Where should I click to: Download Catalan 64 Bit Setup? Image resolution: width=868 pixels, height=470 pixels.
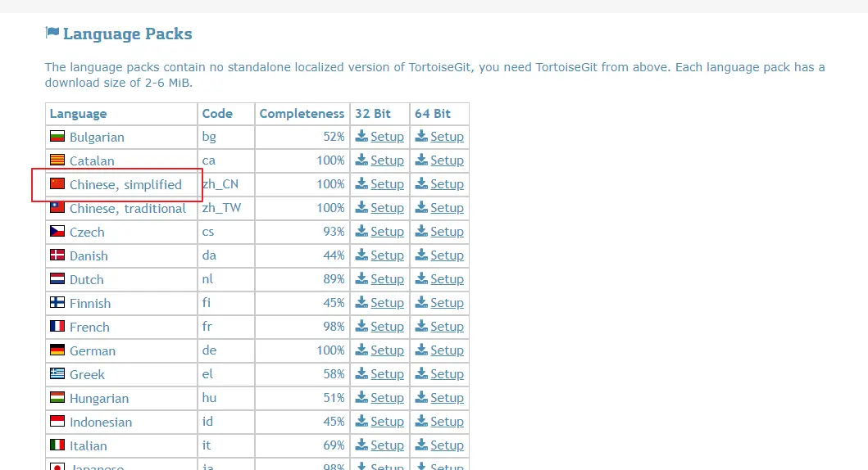(439, 160)
